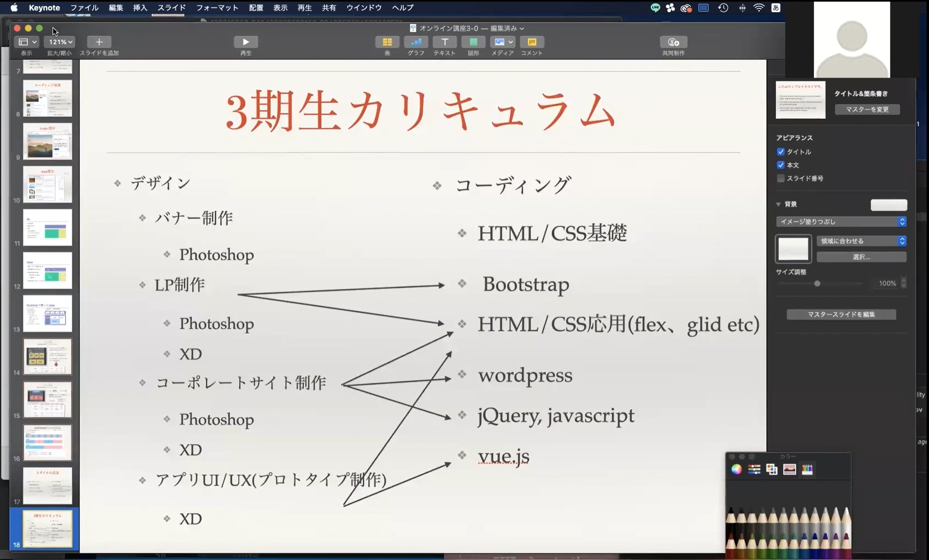Add a comment using the コメント icon

click(531, 42)
